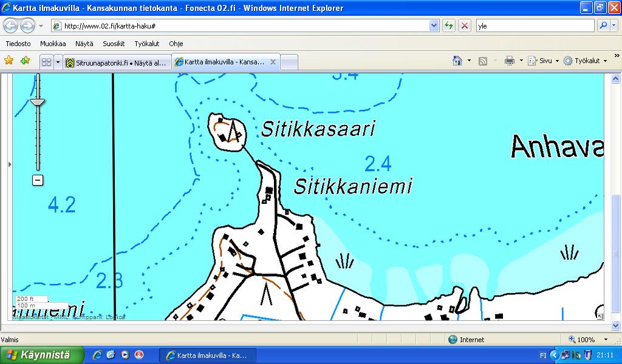Open the Työkalut command bar dropdown

coord(586,61)
